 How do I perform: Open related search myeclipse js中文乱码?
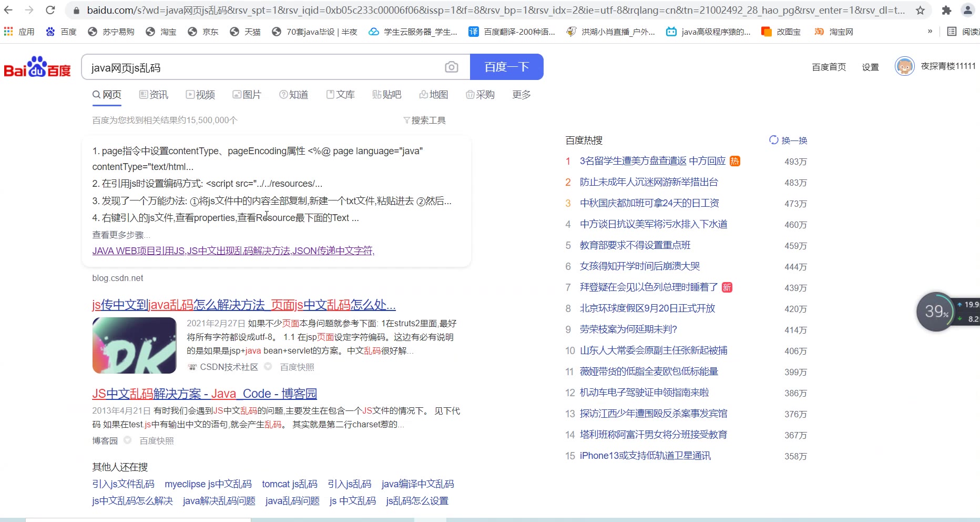[x=208, y=484]
